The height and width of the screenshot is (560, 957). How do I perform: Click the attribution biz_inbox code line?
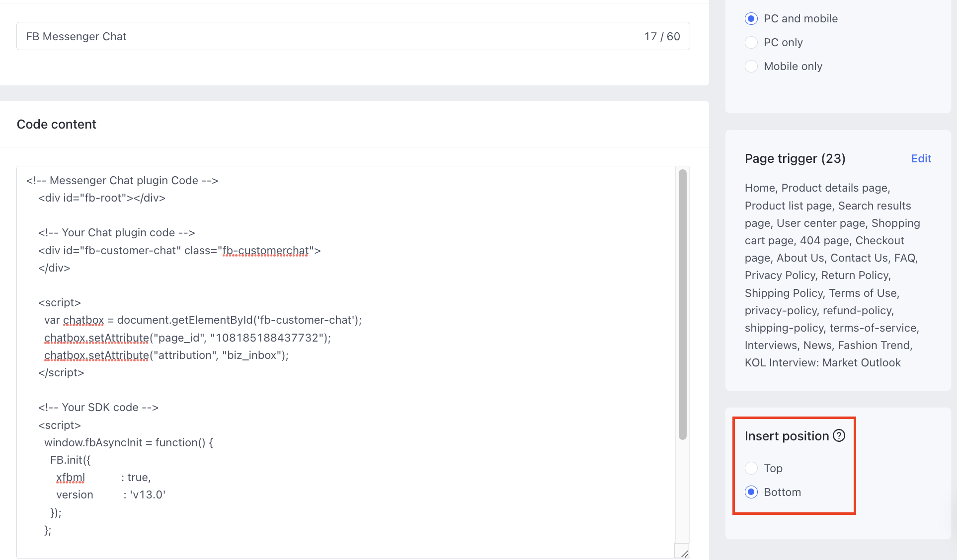tap(166, 355)
